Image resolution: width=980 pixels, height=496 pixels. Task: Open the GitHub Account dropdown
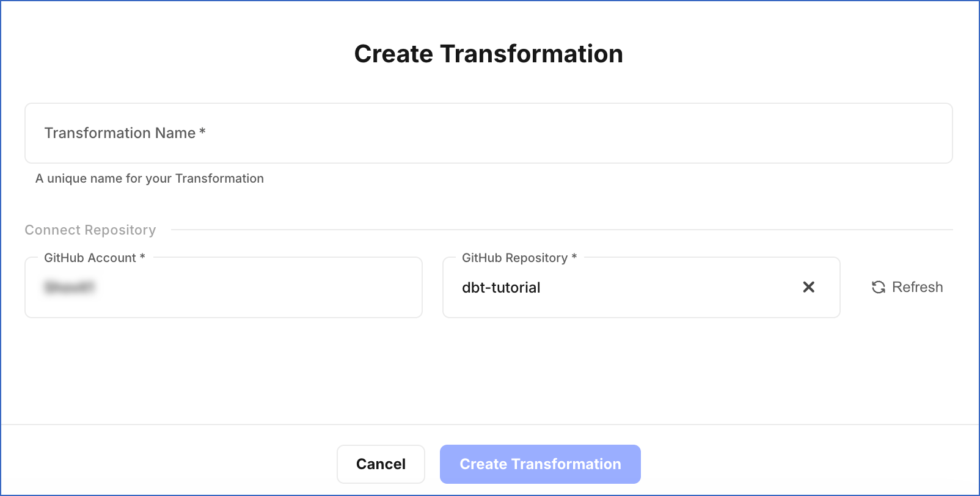click(x=224, y=287)
